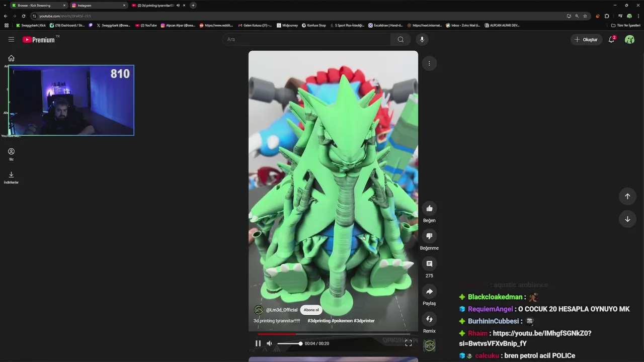Go to the next short with down arrow
Screen dimensions: 644x362
[627, 219]
